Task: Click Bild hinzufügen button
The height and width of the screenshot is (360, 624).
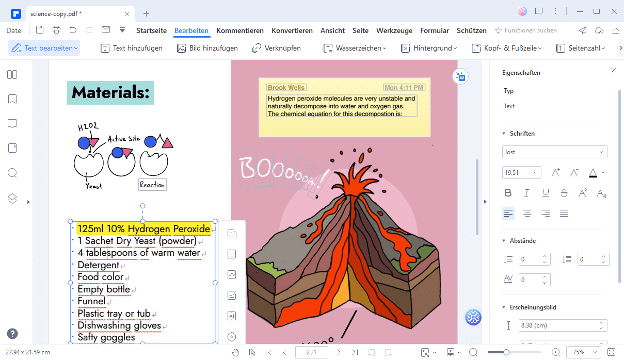Action: 207,48
